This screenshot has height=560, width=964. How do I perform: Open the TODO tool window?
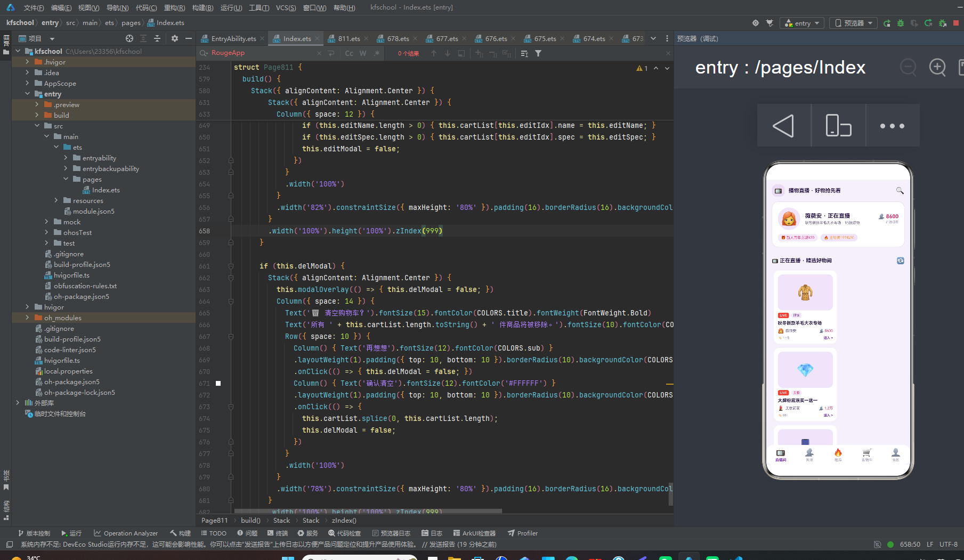coord(214,533)
